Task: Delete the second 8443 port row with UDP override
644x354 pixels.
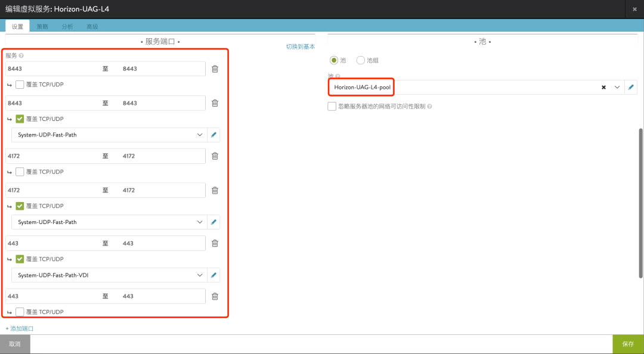Action: (x=215, y=103)
